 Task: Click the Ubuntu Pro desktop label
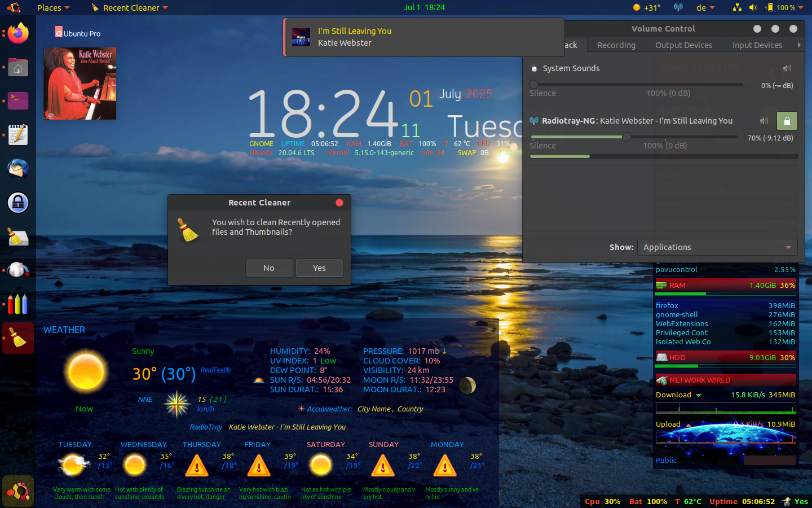click(x=78, y=33)
